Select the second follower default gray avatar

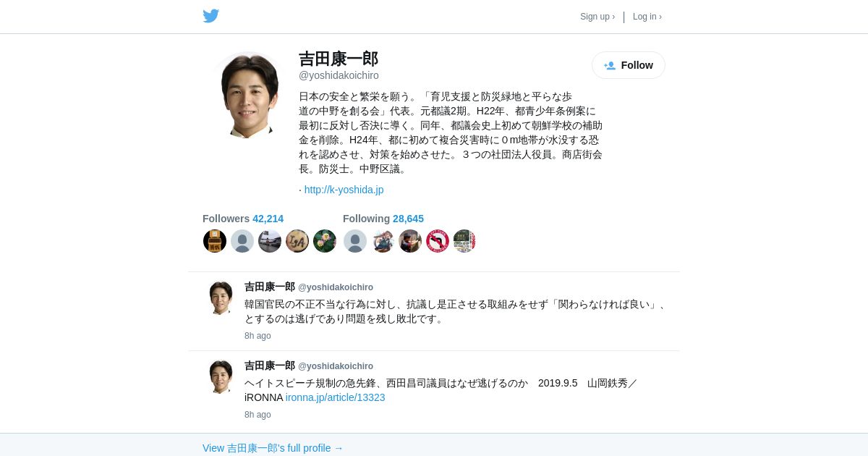coord(242,241)
